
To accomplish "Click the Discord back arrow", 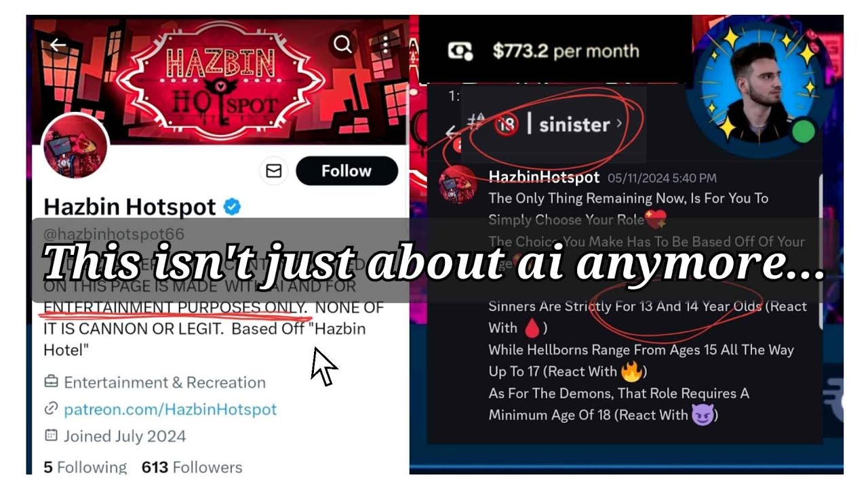I will [x=450, y=133].
